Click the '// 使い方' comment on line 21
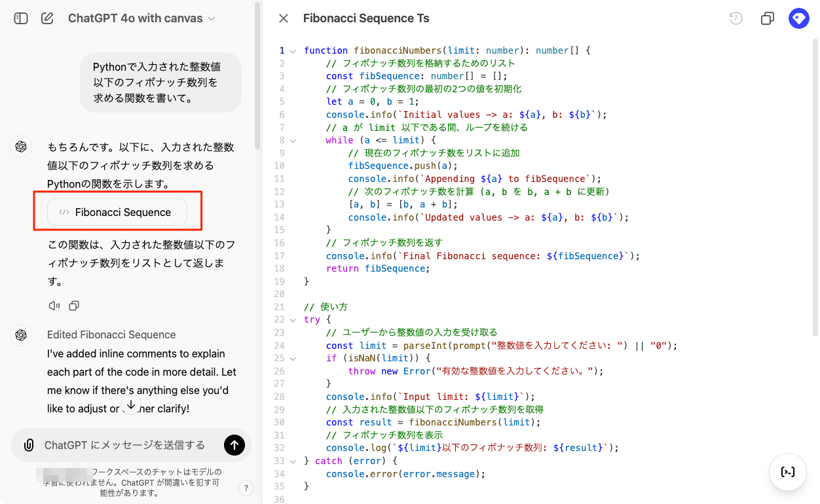This screenshot has width=820, height=504. pos(326,307)
